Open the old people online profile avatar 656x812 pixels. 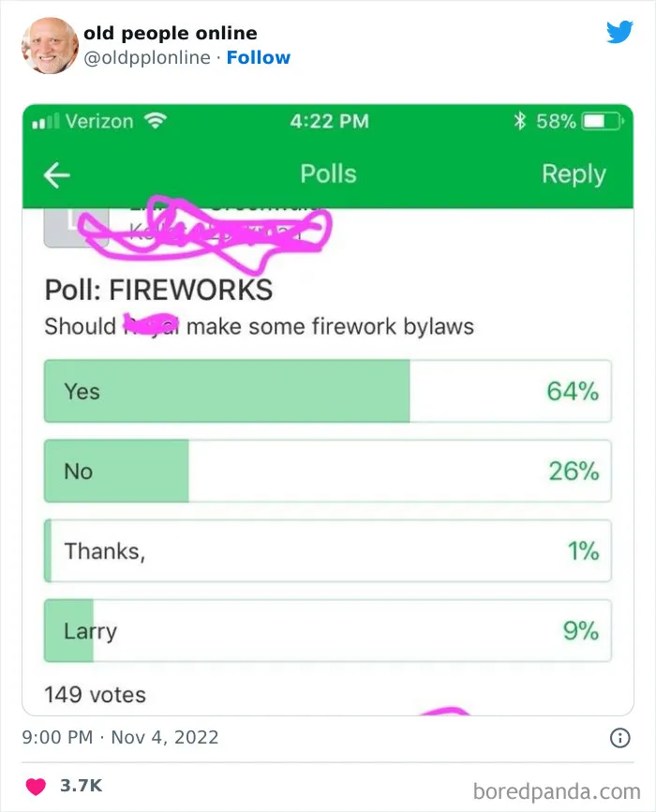click(50, 46)
